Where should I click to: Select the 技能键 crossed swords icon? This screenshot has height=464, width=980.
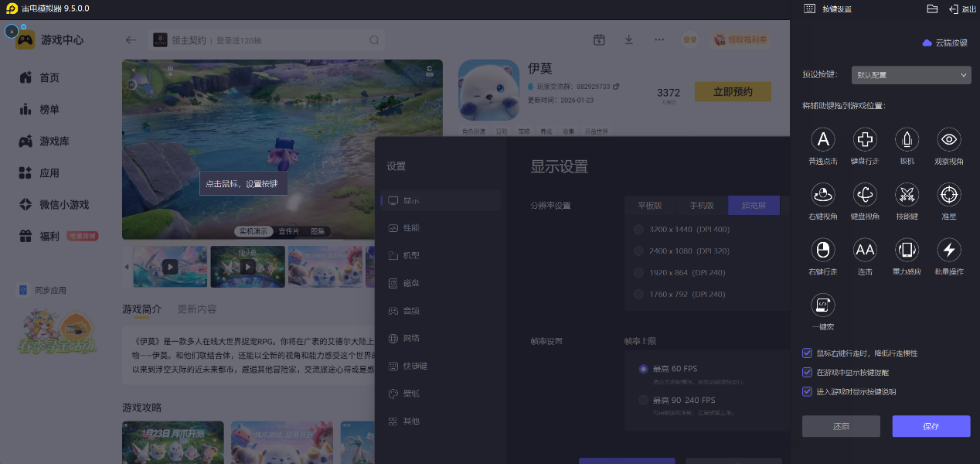coord(907,194)
